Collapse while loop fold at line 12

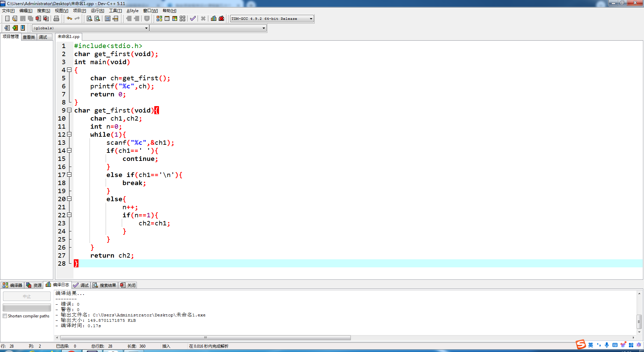click(69, 134)
